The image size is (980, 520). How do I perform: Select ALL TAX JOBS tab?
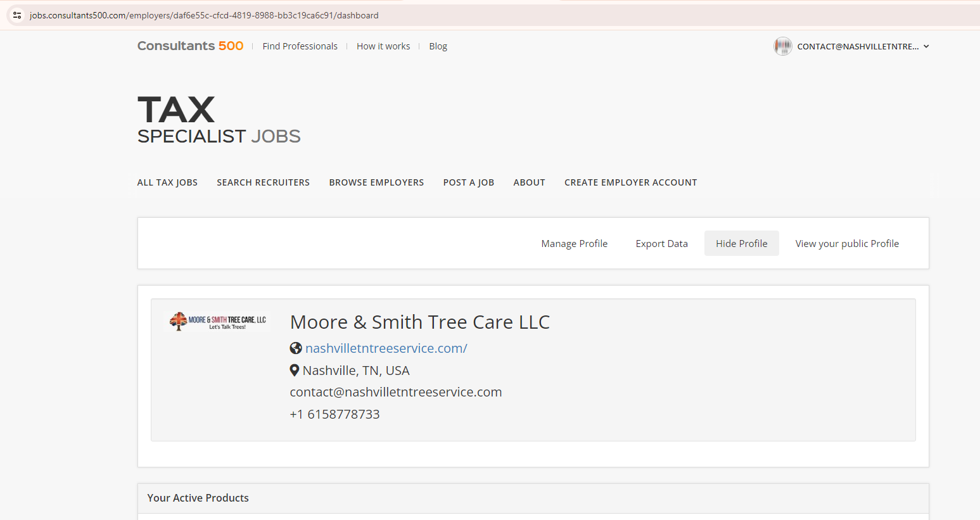pos(167,182)
